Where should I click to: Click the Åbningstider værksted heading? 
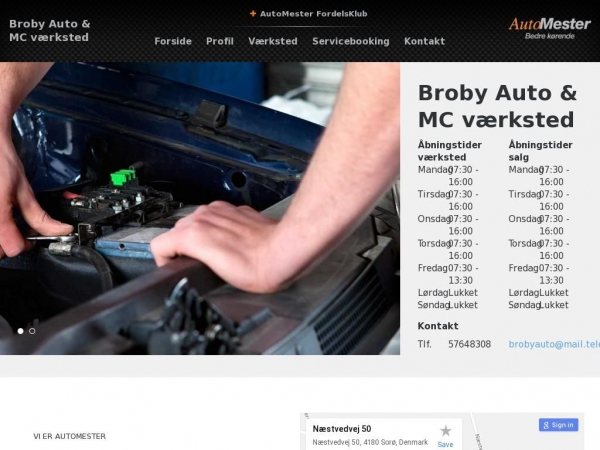point(450,151)
